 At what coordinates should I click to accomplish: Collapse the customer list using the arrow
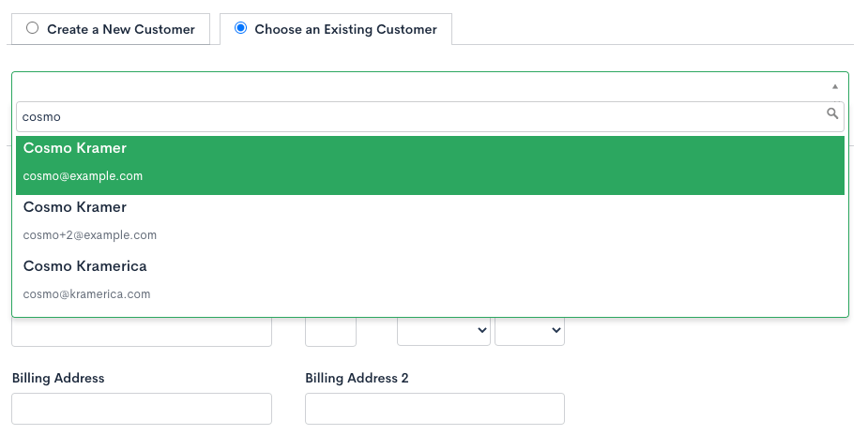834,86
